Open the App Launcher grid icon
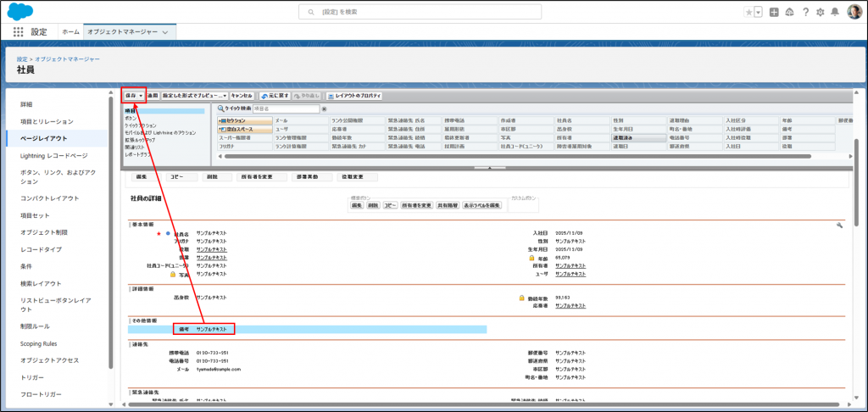The image size is (868, 412). tap(18, 31)
